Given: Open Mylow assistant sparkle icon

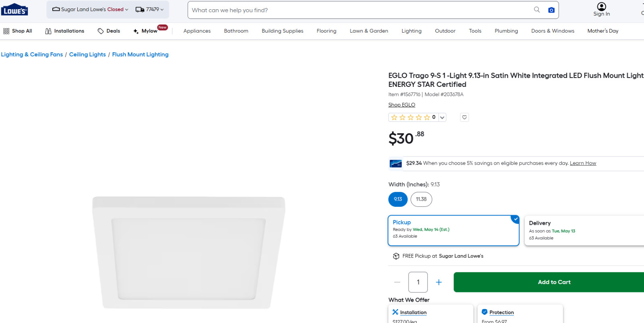Looking at the screenshot, I should [x=136, y=31].
